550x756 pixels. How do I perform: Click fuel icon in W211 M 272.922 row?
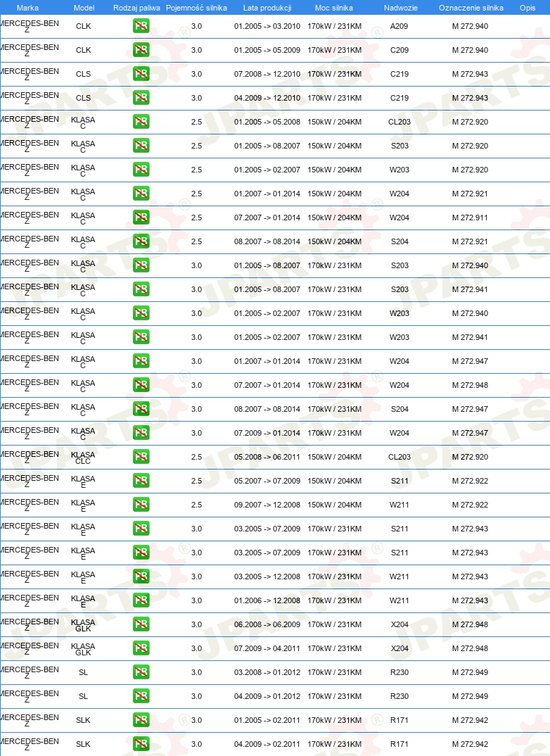tap(141, 505)
